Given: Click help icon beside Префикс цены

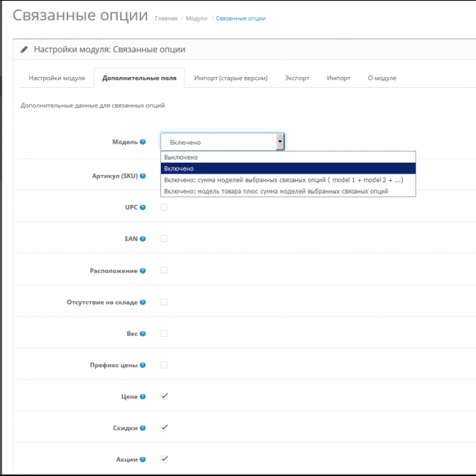Looking at the screenshot, I should click(143, 365).
